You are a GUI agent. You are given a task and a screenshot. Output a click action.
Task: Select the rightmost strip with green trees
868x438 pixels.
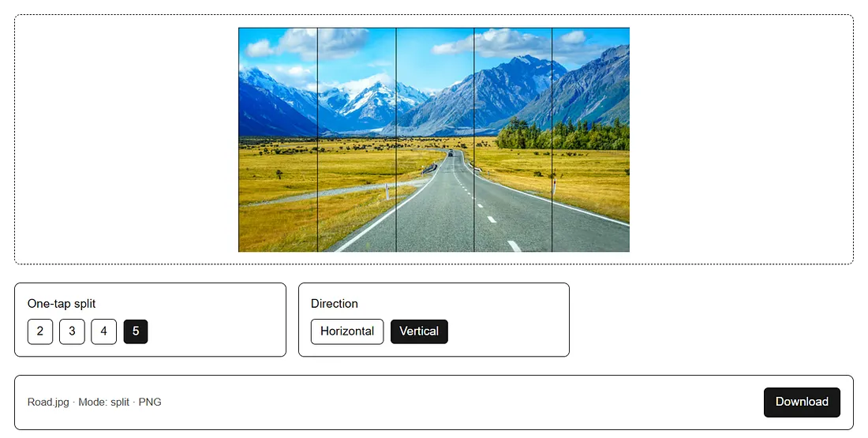tap(591, 140)
